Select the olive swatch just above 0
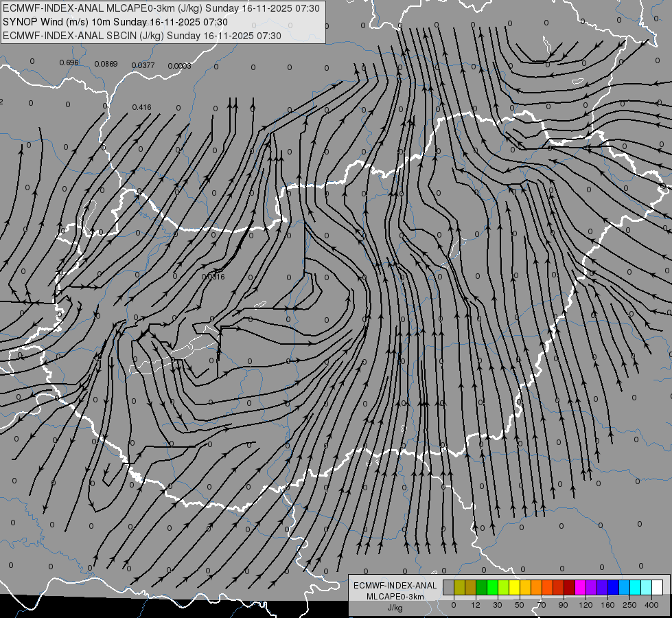 pyautogui.click(x=459, y=587)
